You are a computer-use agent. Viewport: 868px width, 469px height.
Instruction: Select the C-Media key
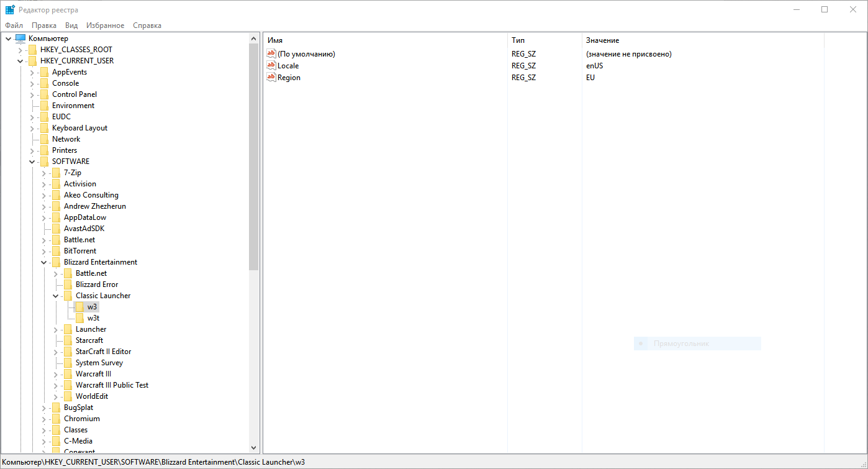(x=78, y=441)
